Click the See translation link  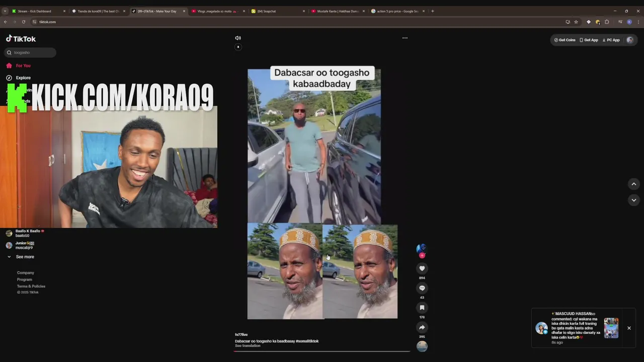(x=248, y=345)
